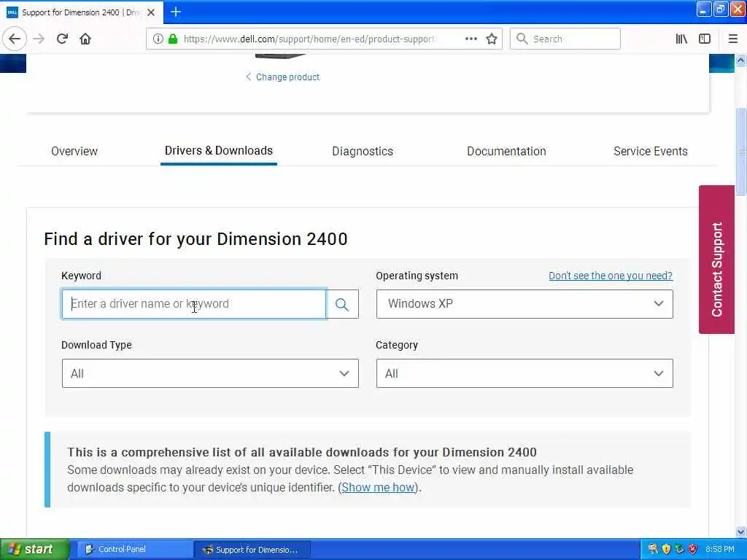This screenshot has height=560, width=747.
Task: Toggle the sidebar view icon
Action: tap(705, 39)
